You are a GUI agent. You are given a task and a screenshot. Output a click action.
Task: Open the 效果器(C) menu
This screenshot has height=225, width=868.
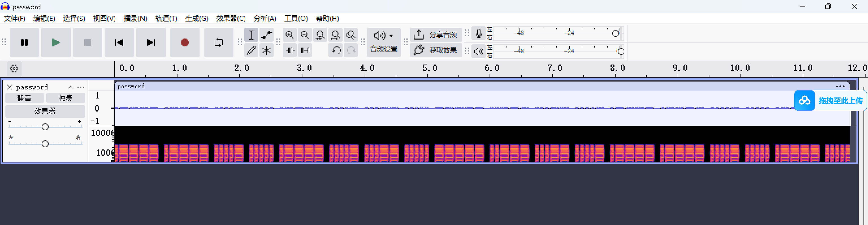tap(230, 19)
